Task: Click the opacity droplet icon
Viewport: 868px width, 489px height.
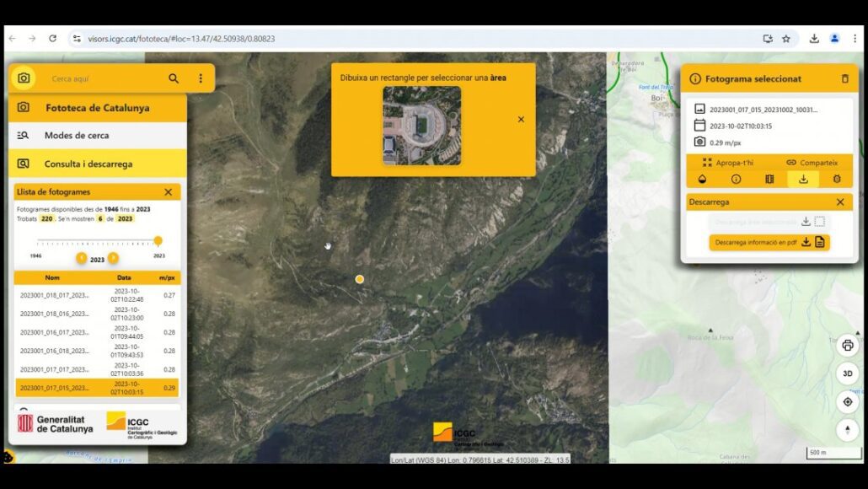Action: pos(703,179)
